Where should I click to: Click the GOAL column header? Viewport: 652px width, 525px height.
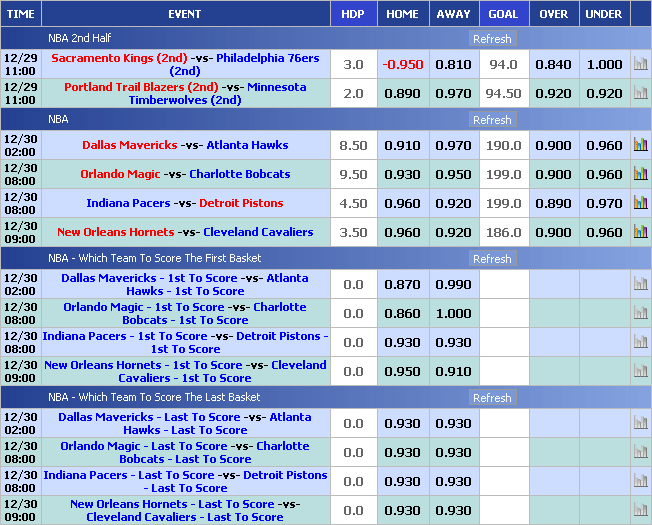pos(503,14)
